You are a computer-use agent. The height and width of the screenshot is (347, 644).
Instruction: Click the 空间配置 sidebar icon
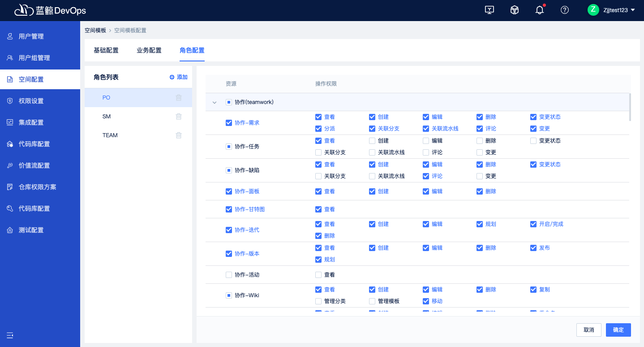[10, 79]
